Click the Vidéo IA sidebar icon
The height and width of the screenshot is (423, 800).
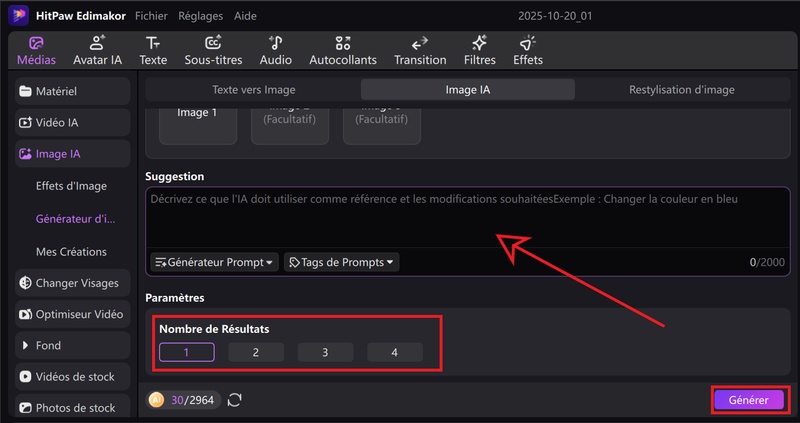point(25,122)
